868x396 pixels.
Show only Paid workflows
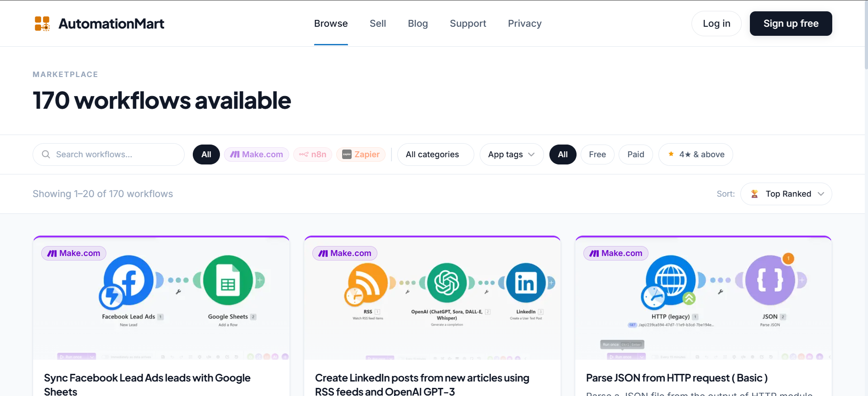click(x=636, y=155)
